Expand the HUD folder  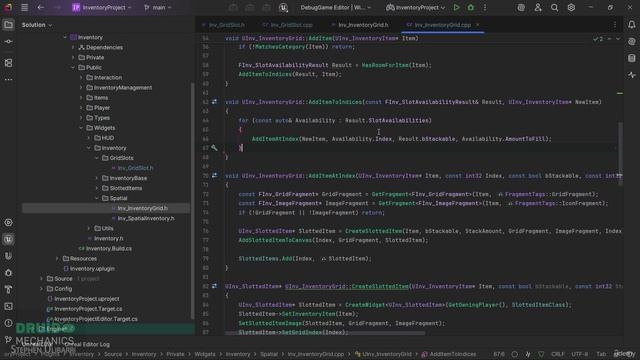[89, 138]
